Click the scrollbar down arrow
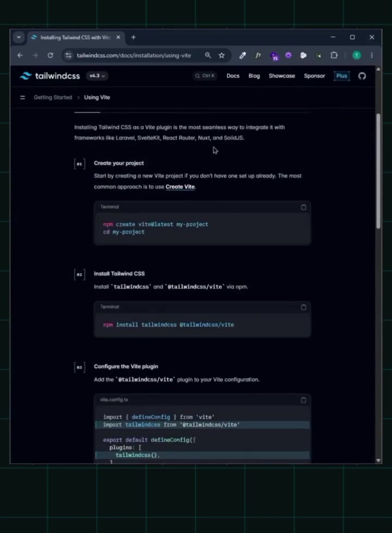This screenshot has height=533, width=392. 378,461
